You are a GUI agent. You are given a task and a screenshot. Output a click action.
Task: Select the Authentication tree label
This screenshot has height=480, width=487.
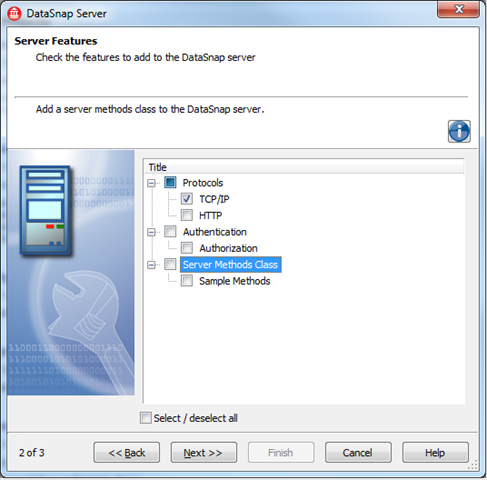pyautogui.click(x=215, y=232)
